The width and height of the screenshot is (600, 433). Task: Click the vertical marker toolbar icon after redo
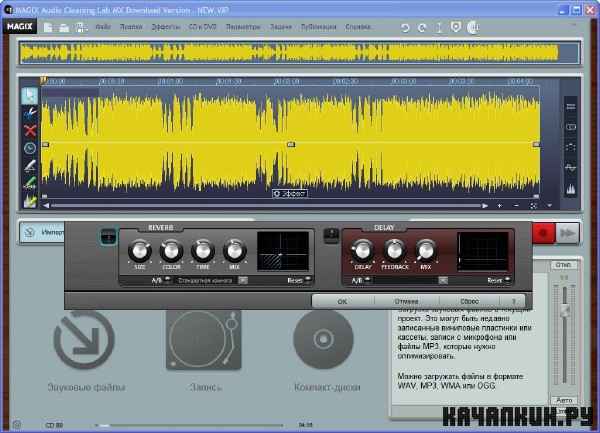click(439, 28)
